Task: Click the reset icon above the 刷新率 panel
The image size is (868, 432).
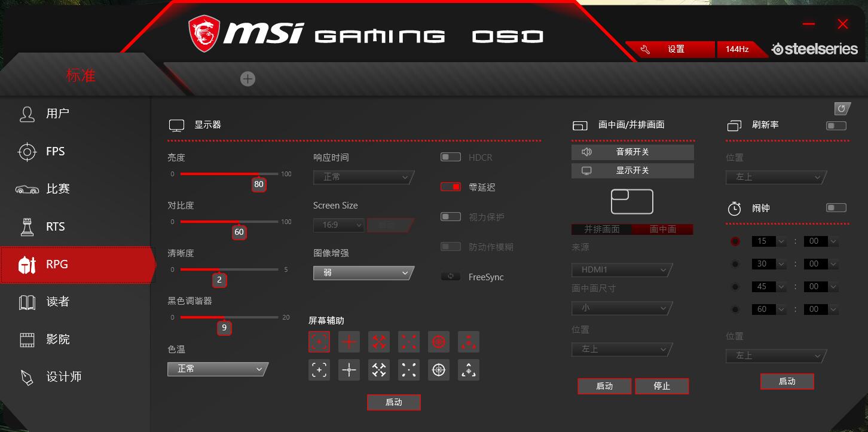Action: tap(842, 109)
